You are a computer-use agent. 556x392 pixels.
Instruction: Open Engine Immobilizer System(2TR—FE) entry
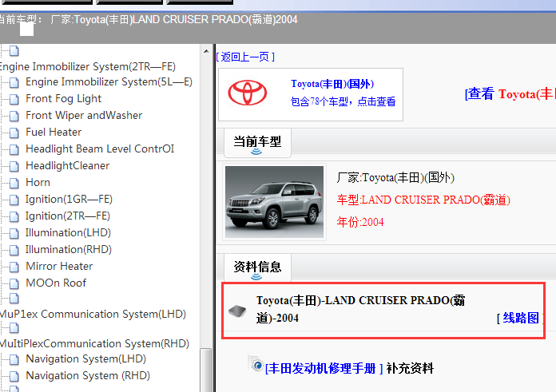pos(88,66)
